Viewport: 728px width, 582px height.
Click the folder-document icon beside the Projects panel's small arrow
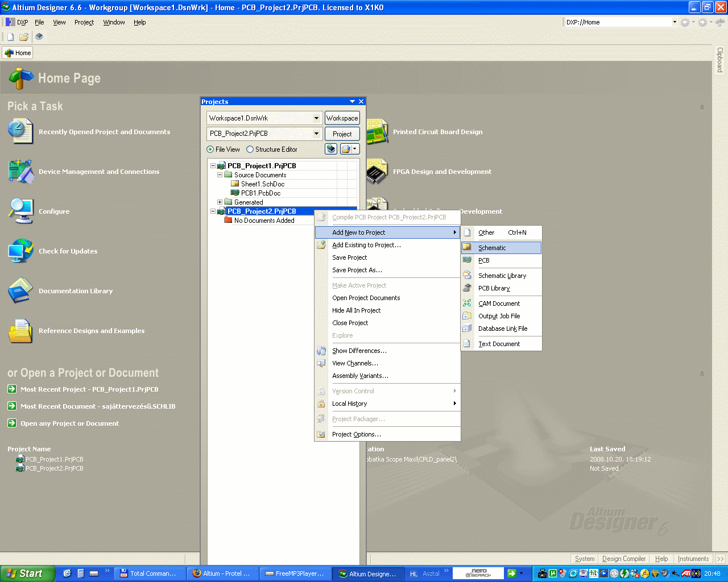point(346,149)
